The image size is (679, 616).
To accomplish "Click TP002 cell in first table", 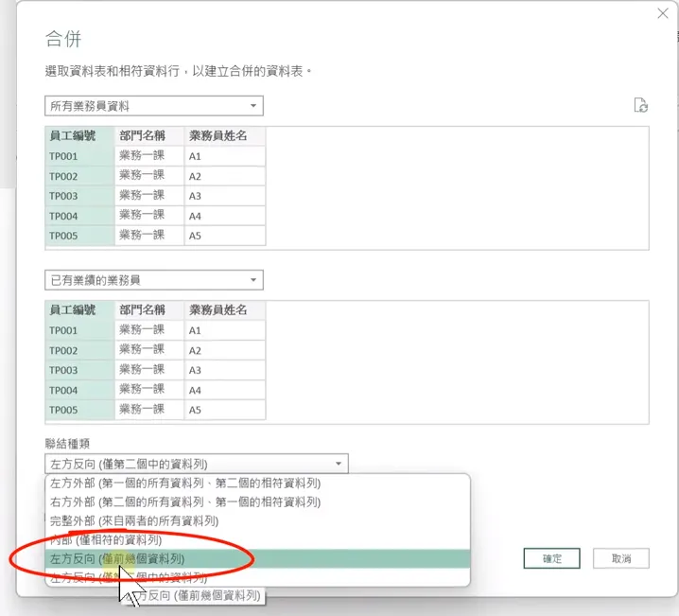I will (x=79, y=176).
